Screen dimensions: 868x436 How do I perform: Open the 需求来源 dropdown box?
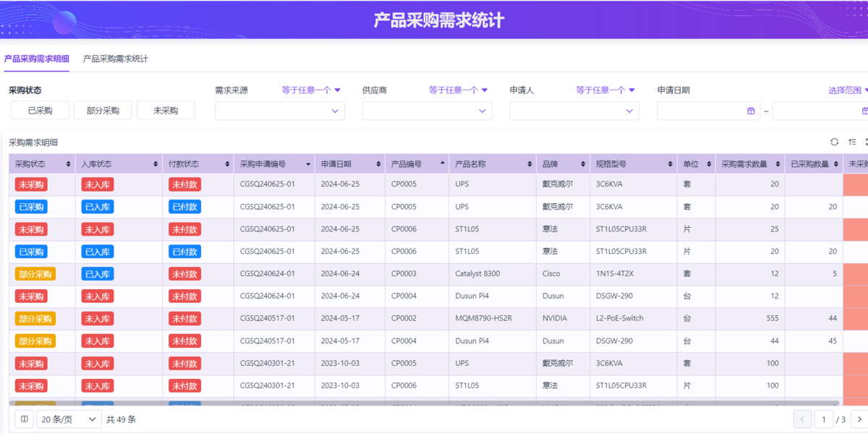tap(279, 111)
